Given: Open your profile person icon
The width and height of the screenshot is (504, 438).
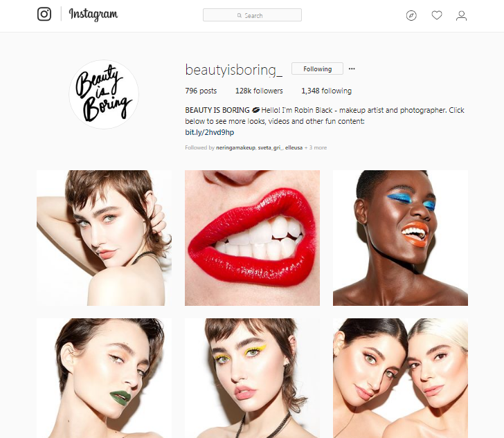Looking at the screenshot, I should (x=461, y=15).
